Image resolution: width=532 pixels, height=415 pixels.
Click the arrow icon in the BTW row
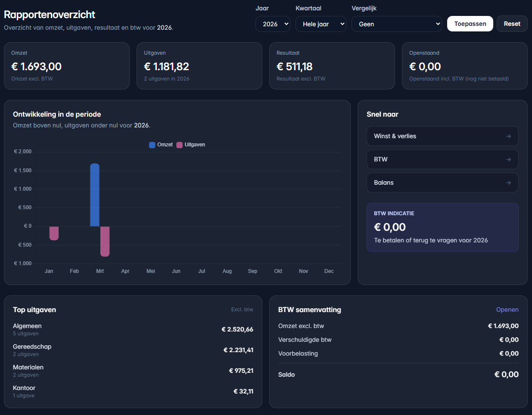pyautogui.click(x=508, y=159)
